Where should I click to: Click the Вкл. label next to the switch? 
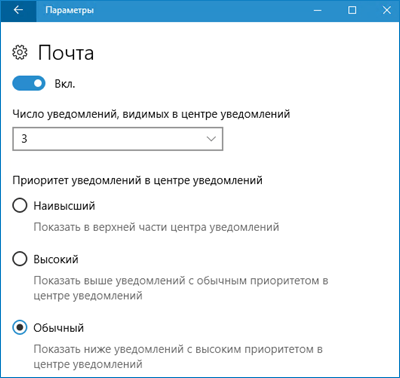point(65,84)
